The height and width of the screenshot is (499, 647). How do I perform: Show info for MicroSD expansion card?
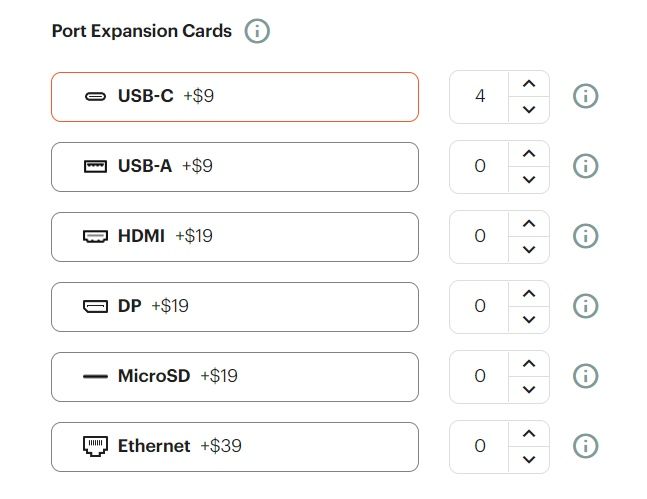pyautogui.click(x=586, y=376)
